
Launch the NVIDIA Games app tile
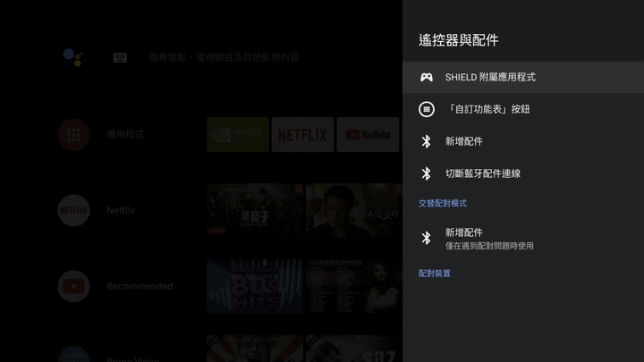click(237, 135)
